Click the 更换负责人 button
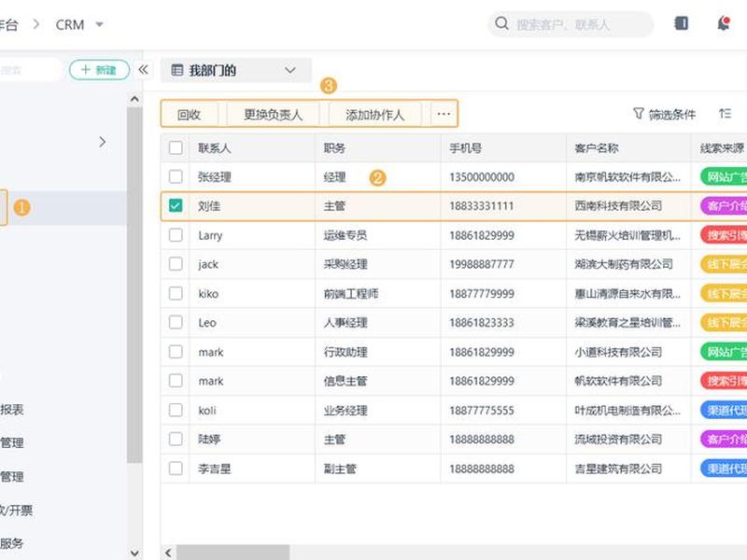 point(273,114)
